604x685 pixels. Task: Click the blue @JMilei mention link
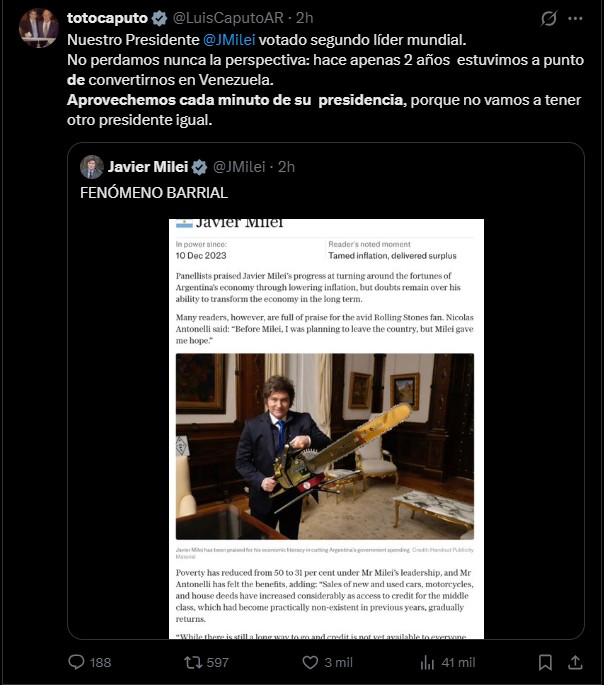(229, 40)
